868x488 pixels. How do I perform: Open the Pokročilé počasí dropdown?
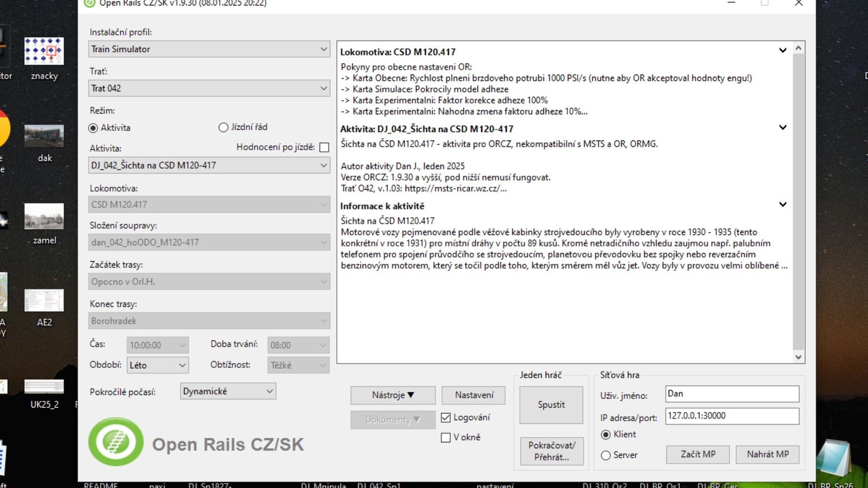tap(228, 391)
